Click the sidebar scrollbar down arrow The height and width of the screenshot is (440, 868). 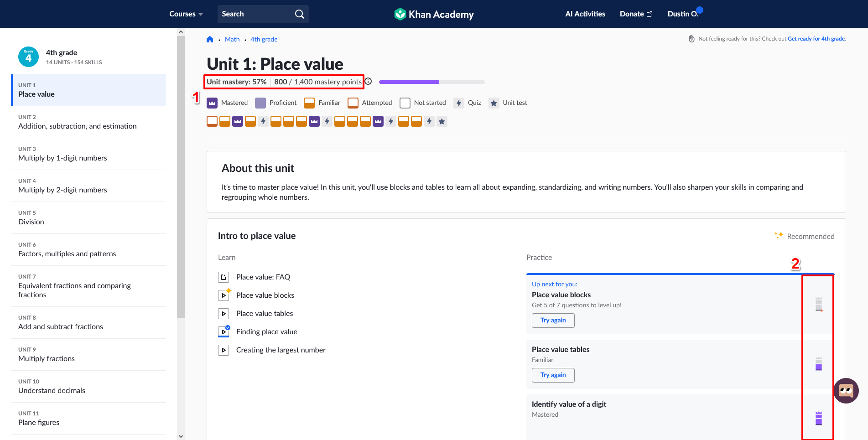point(181,436)
